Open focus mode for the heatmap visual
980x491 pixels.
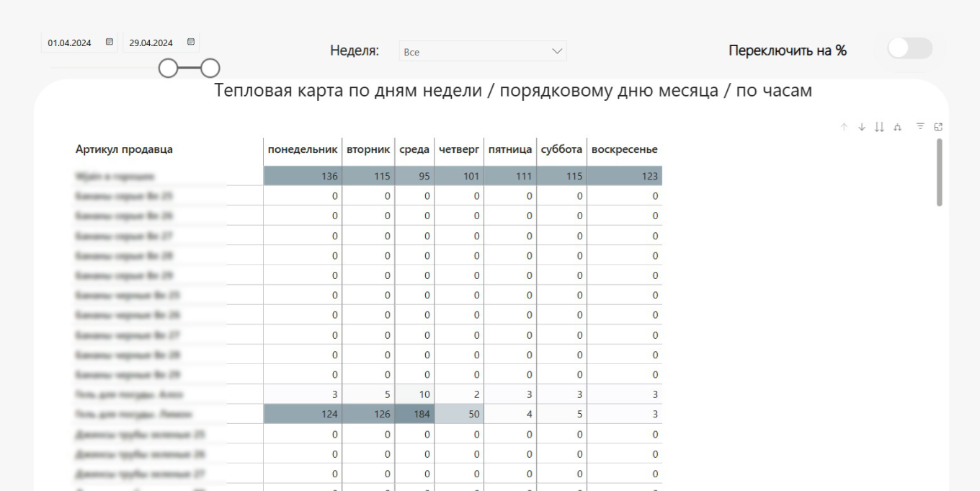[x=938, y=126]
